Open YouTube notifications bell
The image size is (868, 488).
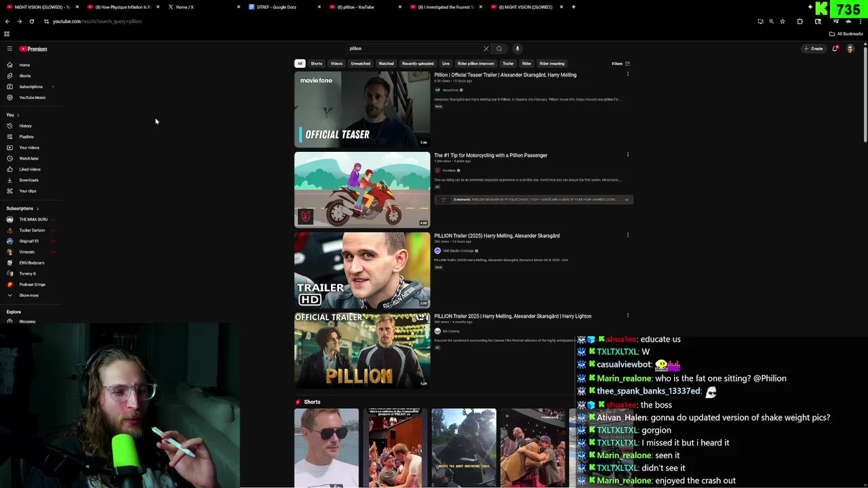[x=835, y=49]
